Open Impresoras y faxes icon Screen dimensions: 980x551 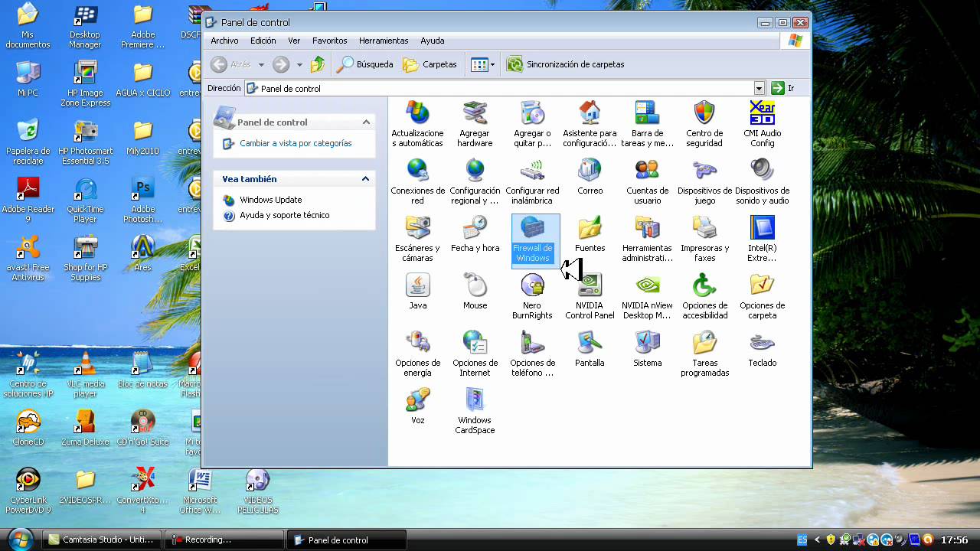click(705, 239)
